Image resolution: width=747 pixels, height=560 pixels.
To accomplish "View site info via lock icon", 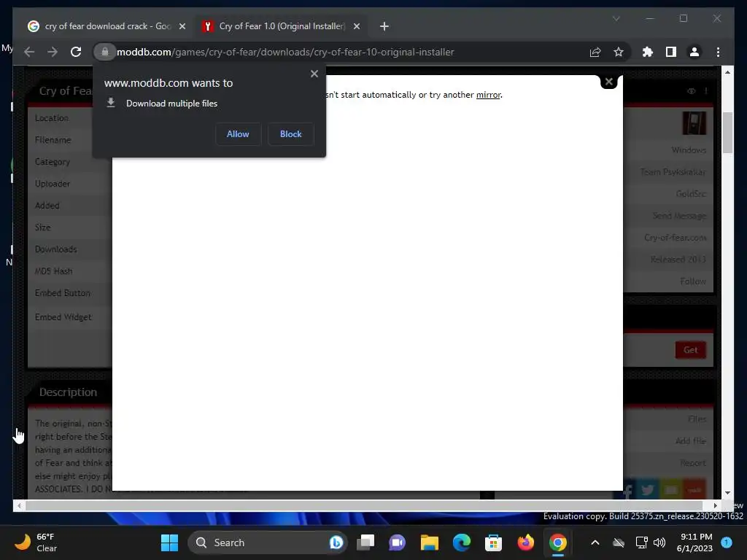I will (x=105, y=52).
